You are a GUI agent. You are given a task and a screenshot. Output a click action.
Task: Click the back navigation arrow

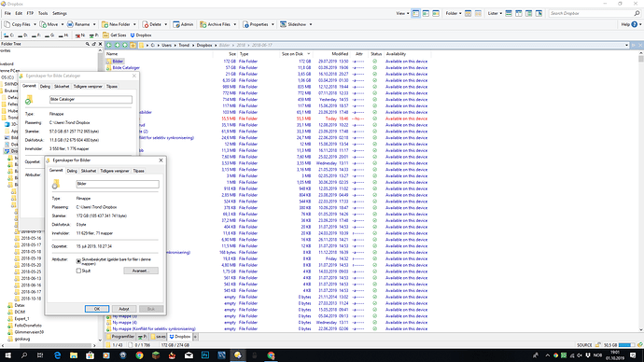coord(109,45)
